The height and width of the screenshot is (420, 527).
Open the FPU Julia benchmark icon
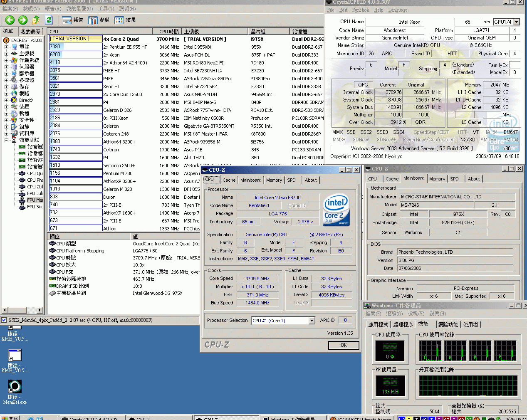click(22, 193)
